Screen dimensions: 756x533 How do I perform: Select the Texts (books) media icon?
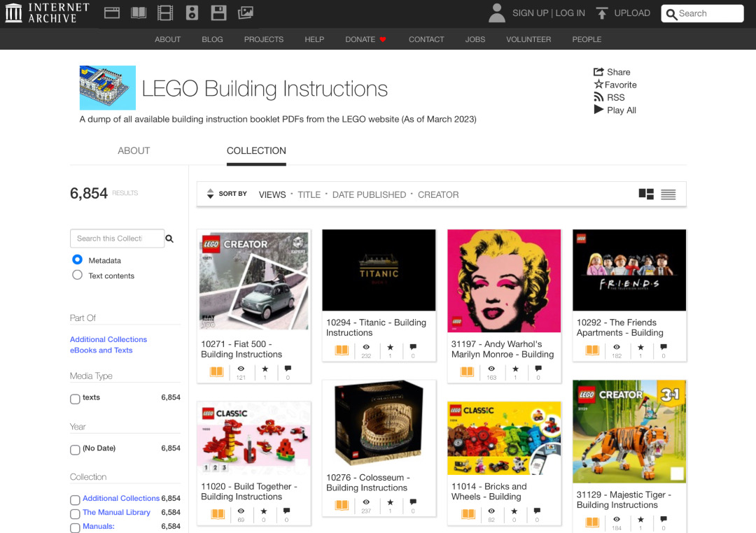pyautogui.click(x=138, y=13)
